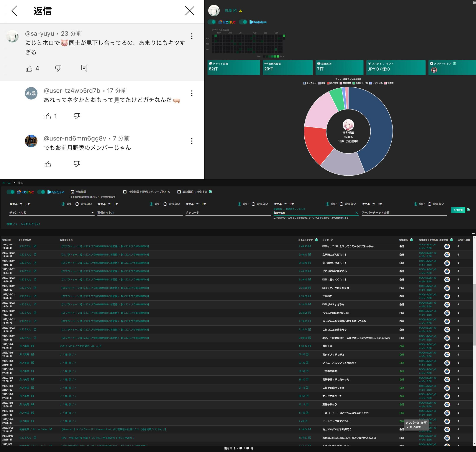Dislike the @user-tz4wp5rd7b reply
476x452 pixels.
tap(77, 116)
